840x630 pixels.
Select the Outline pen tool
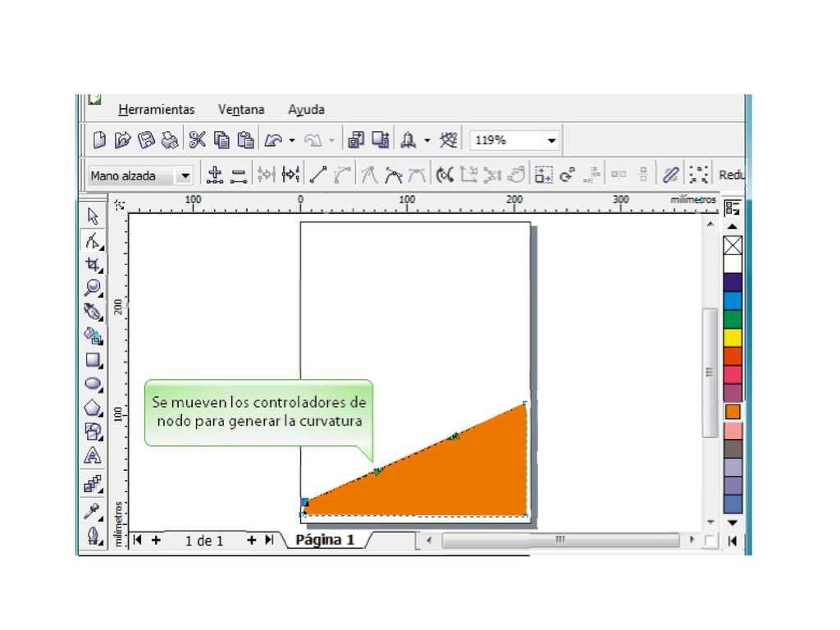(94, 536)
